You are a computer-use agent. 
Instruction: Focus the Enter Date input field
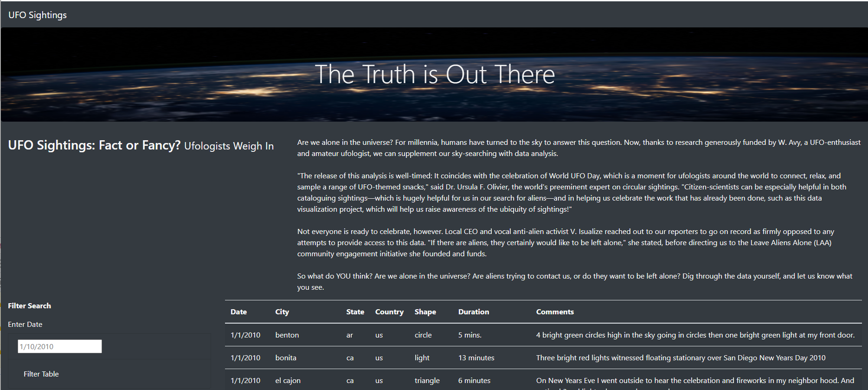coord(60,346)
